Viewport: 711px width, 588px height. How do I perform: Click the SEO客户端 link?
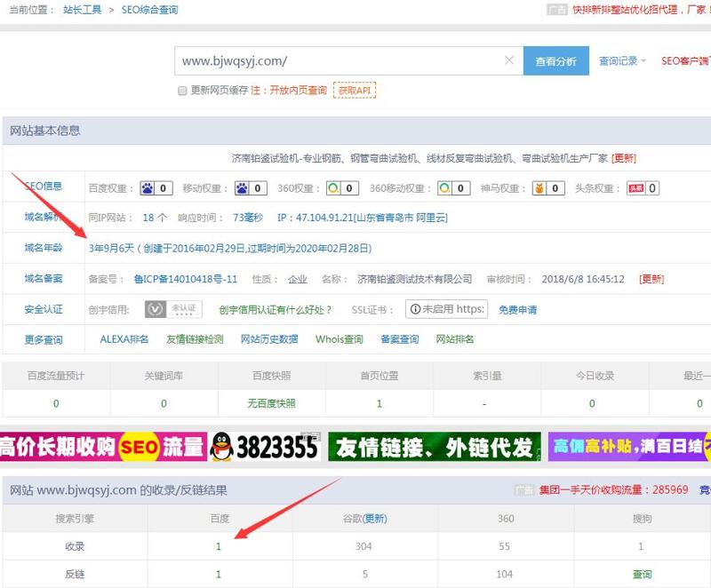tap(685, 60)
